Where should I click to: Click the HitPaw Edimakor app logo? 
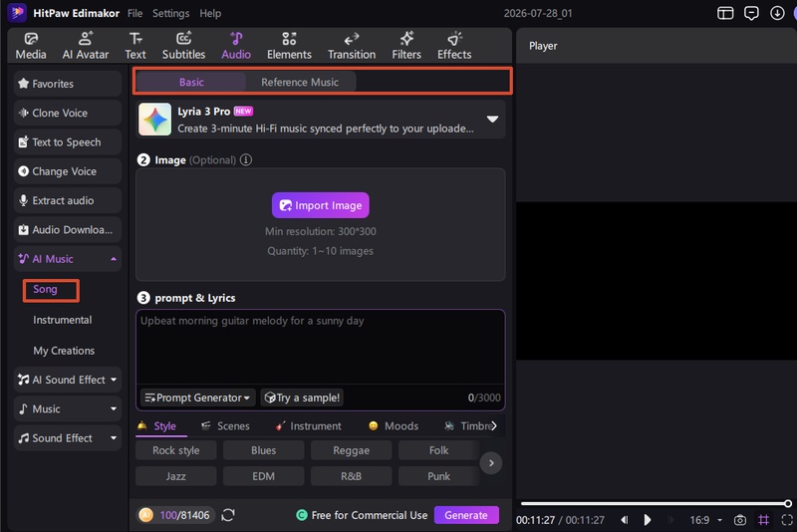(17, 13)
